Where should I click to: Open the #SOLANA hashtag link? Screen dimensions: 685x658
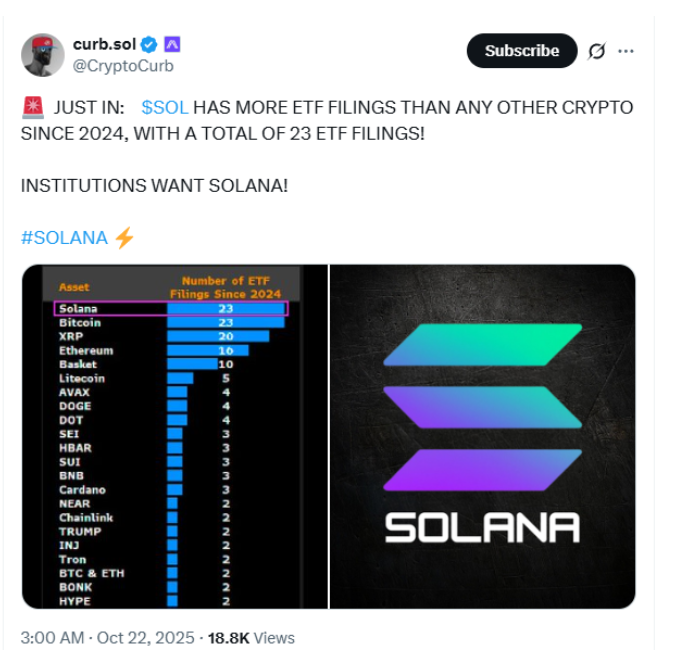pyautogui.click(x=64, y=238)
